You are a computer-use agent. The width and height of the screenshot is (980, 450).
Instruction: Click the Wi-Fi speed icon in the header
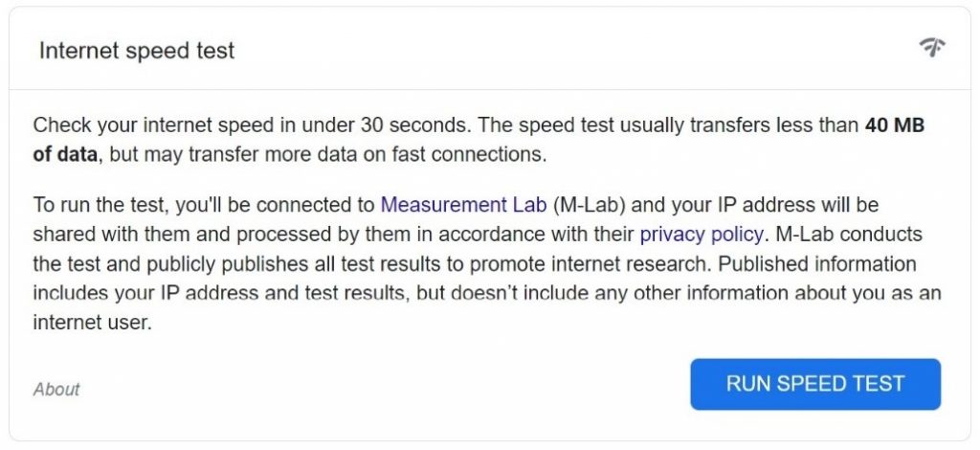pyautogui.click(x=932, y=48)
